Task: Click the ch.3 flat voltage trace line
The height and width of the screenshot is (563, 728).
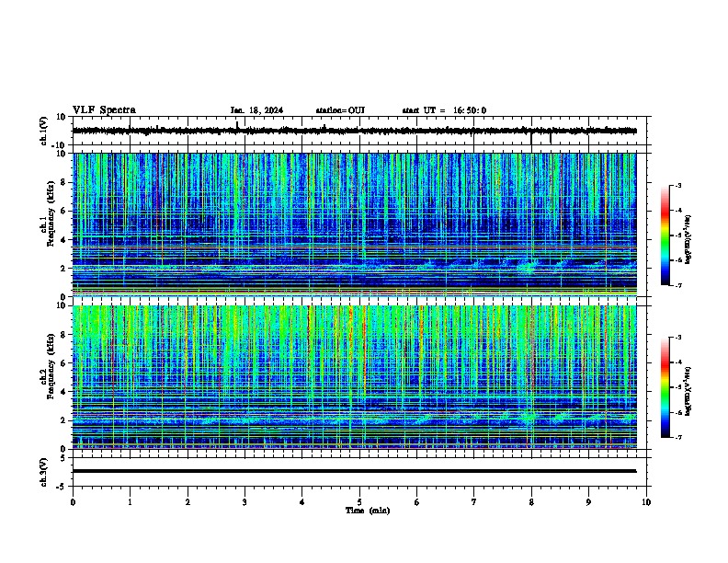Action: coord(354,471)
